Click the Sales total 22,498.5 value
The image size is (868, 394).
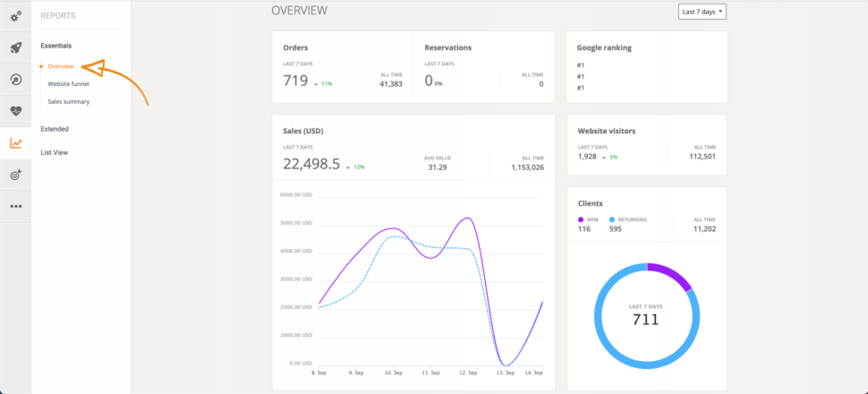pyautogui.click(x=311, y=164)
